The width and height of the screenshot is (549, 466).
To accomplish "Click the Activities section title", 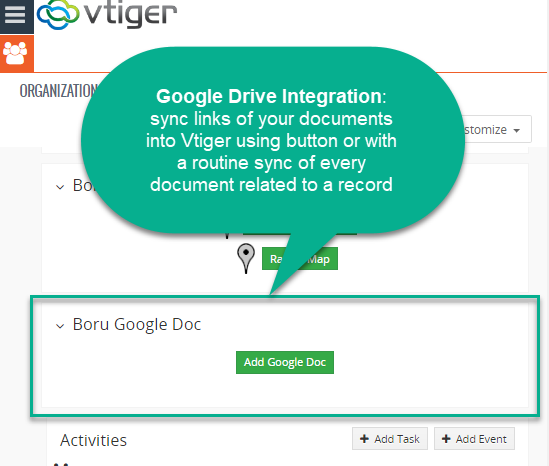I will (93, 440).
